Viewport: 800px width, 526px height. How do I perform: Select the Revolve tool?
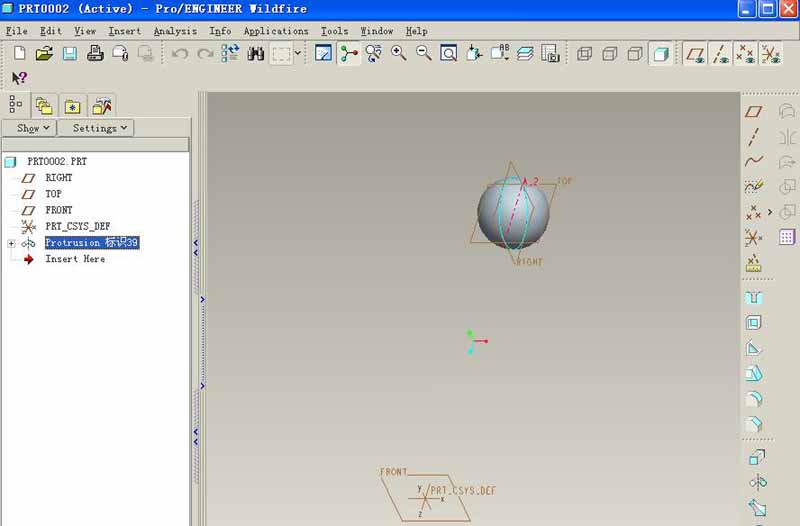pyautogui.click(x=758, y=482)
